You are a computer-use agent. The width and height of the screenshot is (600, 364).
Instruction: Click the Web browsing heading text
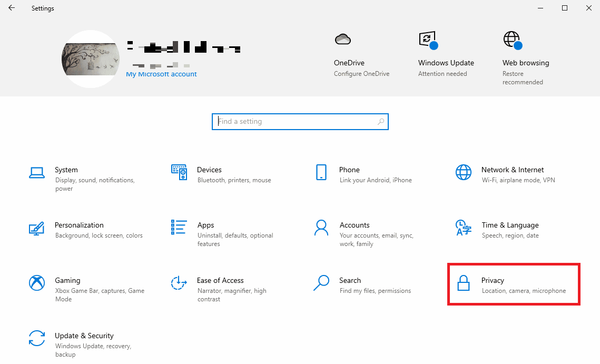click(x=526, y=63)
